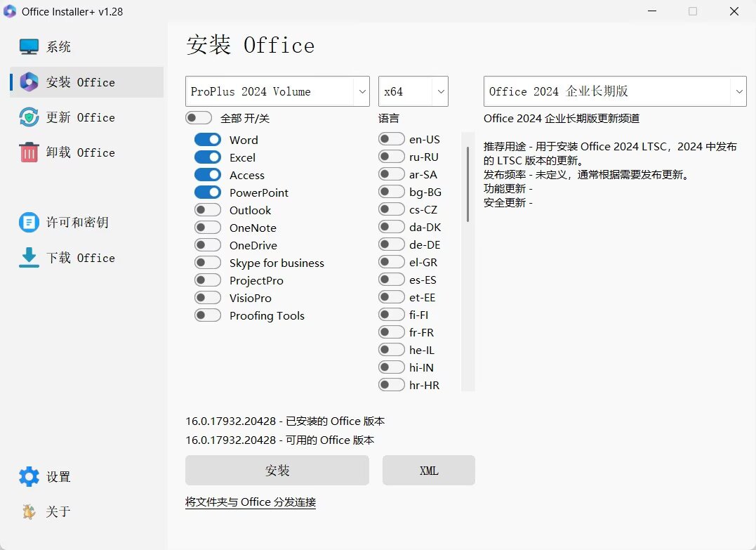Viewport: 756px width, 550px height.
Task: Enable the Outlook toggle
Action: click(x=208, y=210)
